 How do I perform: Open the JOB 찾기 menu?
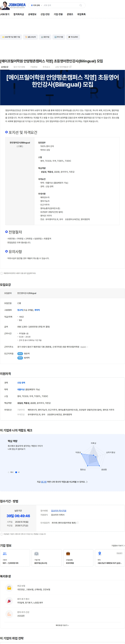point(5,14)
